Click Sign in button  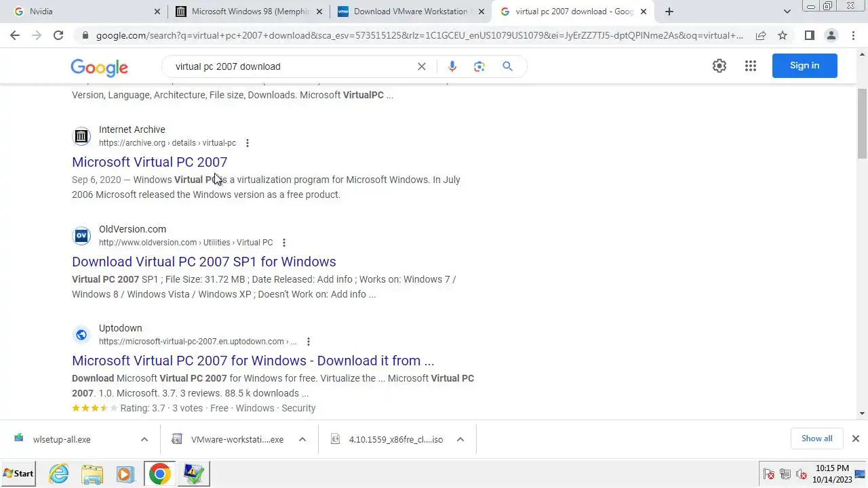pos(804,66)
